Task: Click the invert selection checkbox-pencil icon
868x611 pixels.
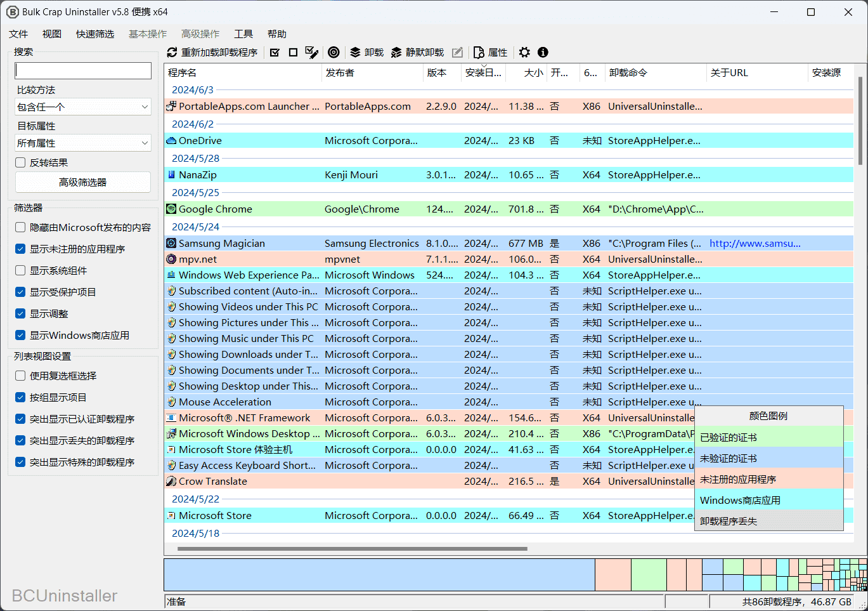Action: (312, 52)
